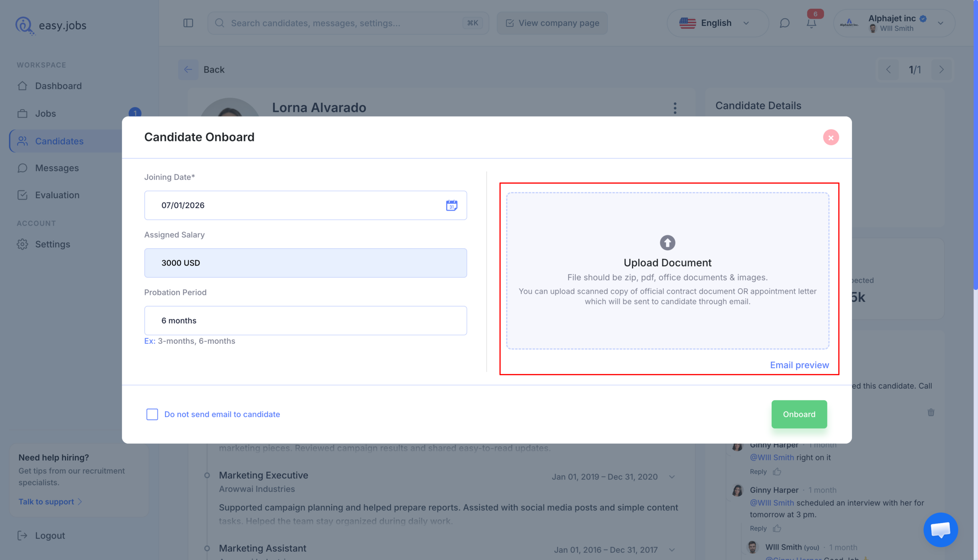Image resolution: width=978 pixels, height=560 pixels.
Task: Click the 1/1 candidate counter
Action: [x=914, y=70]
